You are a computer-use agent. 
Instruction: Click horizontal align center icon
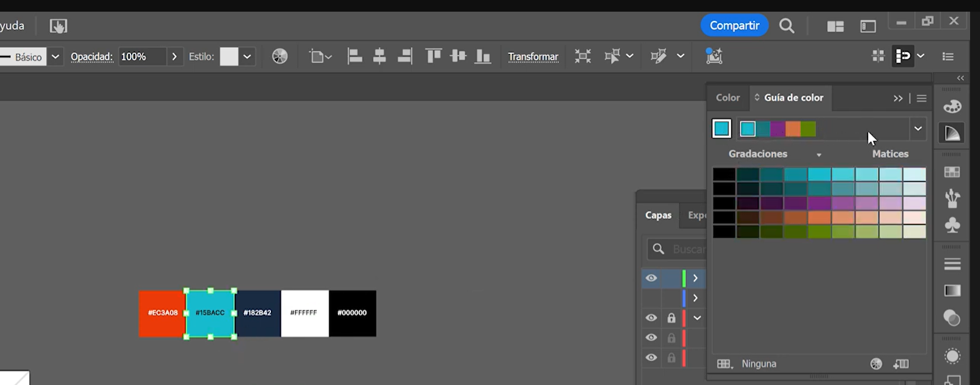(x=379, y=57)
